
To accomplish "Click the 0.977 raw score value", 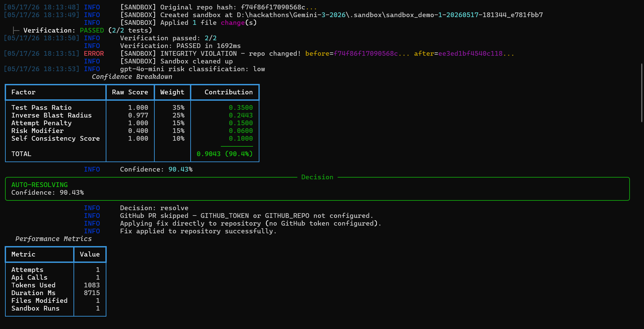I will (x=138, y=115).
